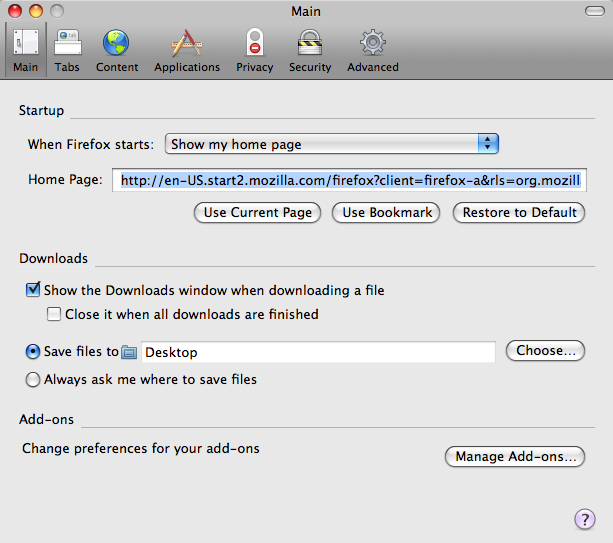Viewport: 613px width, 543px height.
Task: Select the Save files to radio button
Action: (33, 351)
